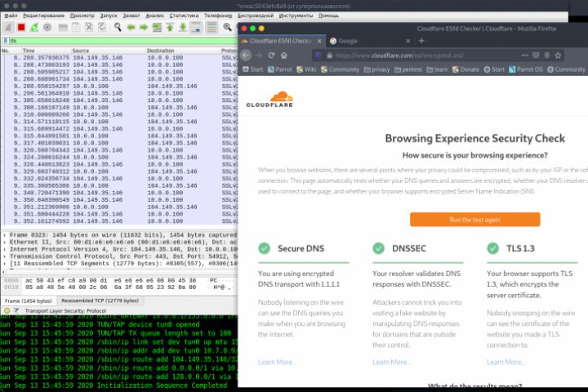Open the Инструменты menu

(296, 16)
